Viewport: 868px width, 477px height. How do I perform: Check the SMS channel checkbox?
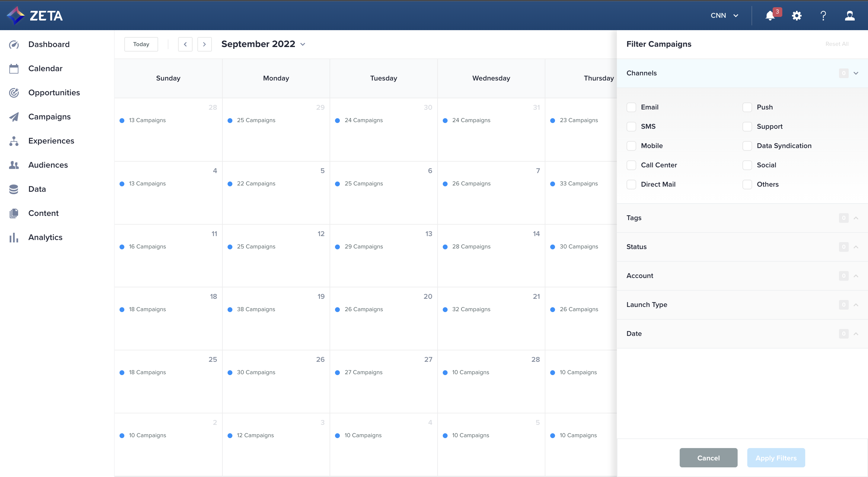(631, 126)
